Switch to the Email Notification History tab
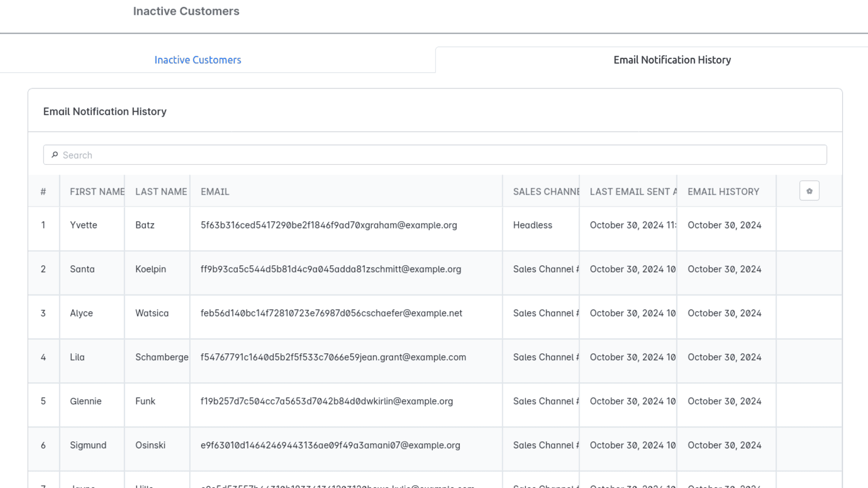The height and width of the screenshot is (488, 868). tap(672, 60)
